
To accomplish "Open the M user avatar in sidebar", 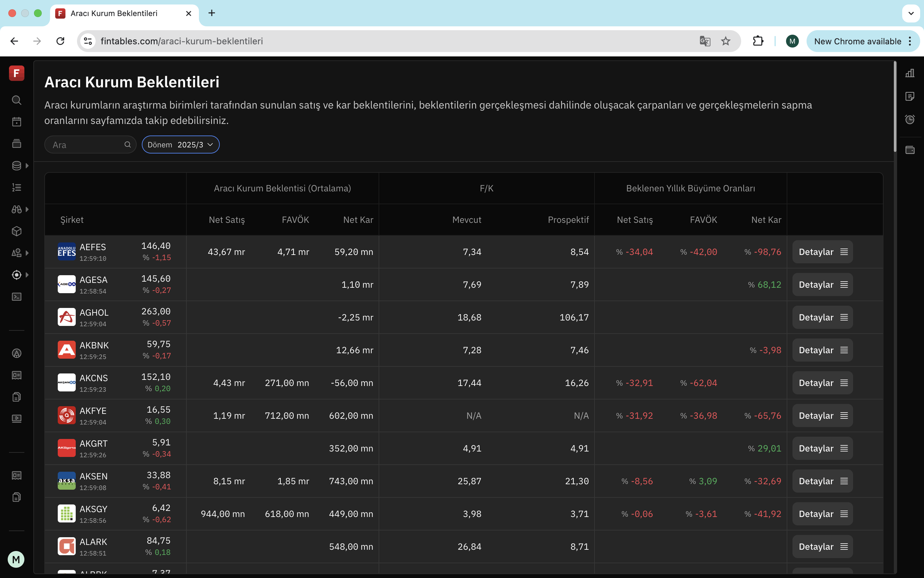I will pos(16,560).
